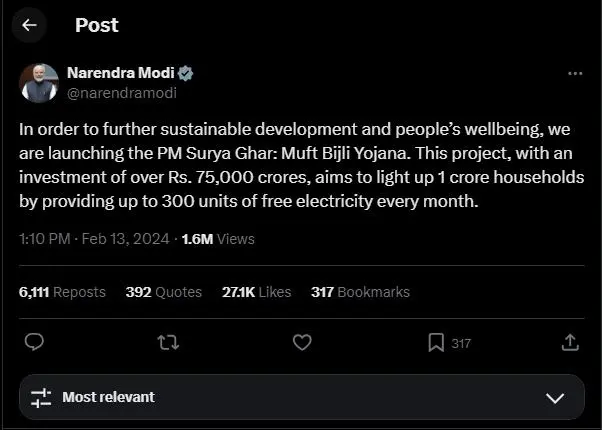Click the 1:10 PM Feb 13, 2024 timestamp
Viewport: 602px width, 430px height.
[x=93, y=239]
